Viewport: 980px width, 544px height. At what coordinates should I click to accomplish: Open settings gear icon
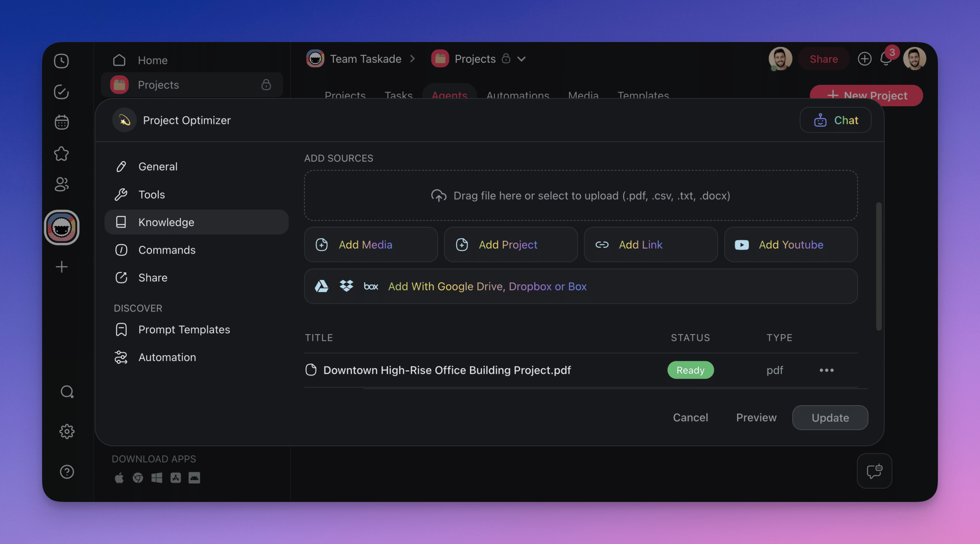67,432
